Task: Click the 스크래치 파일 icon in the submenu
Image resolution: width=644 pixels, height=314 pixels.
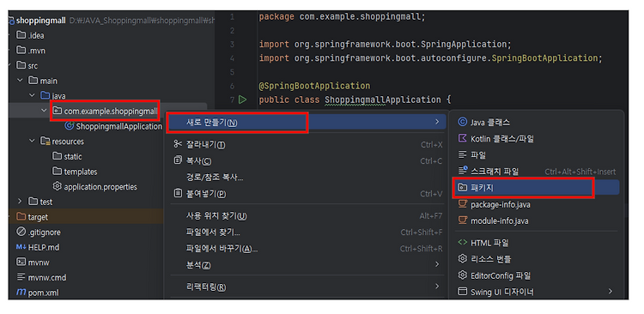Action: pos(463,172)
